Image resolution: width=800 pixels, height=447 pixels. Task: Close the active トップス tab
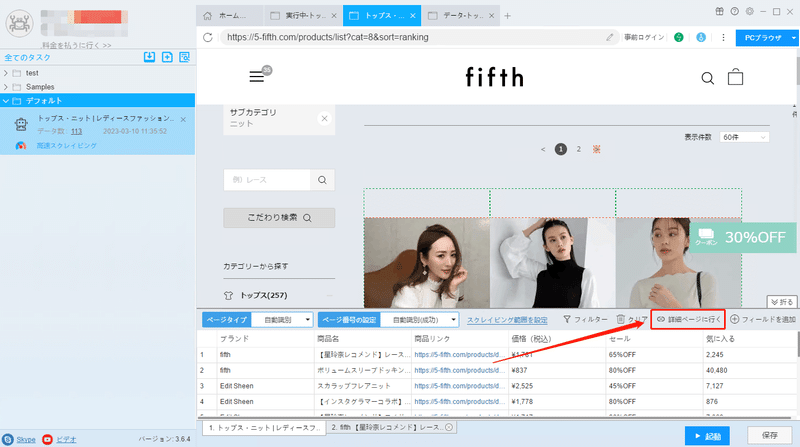tap(412, 16)
